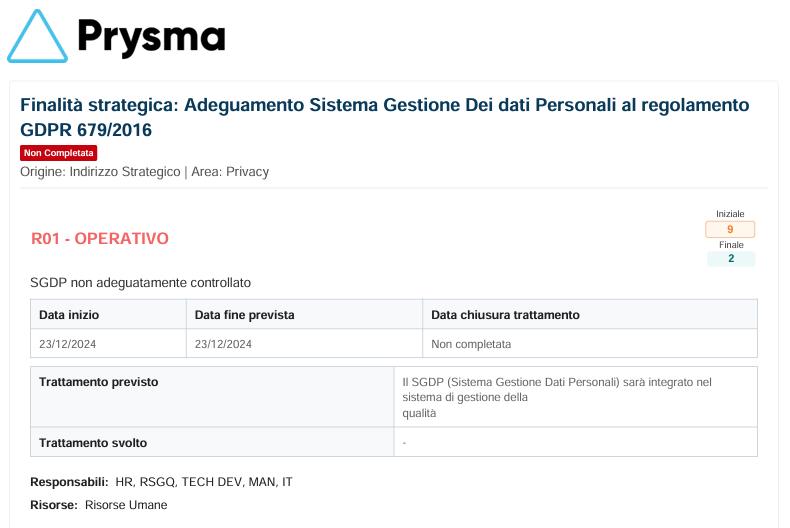The width and height of the screenshot is (790, 528).
Task: Click the Iniziale score badge showing 9
Action: pos(730,230)
